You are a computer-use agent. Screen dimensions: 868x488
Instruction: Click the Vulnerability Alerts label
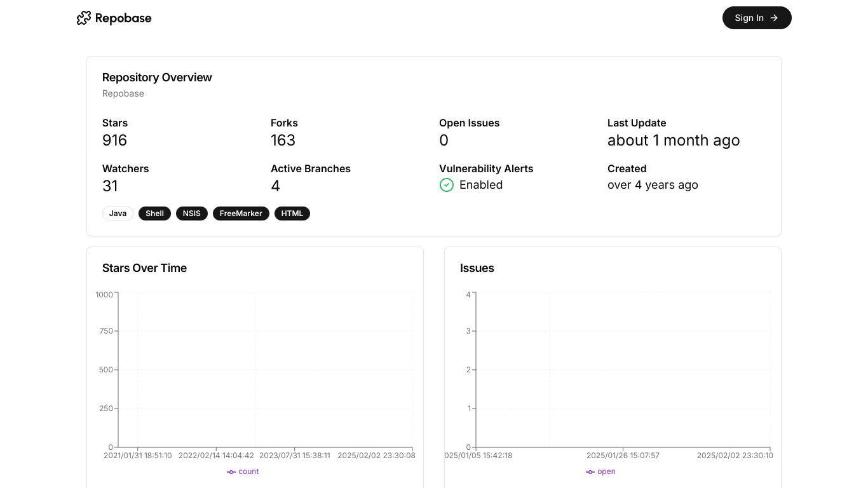[x=486, y=169]
